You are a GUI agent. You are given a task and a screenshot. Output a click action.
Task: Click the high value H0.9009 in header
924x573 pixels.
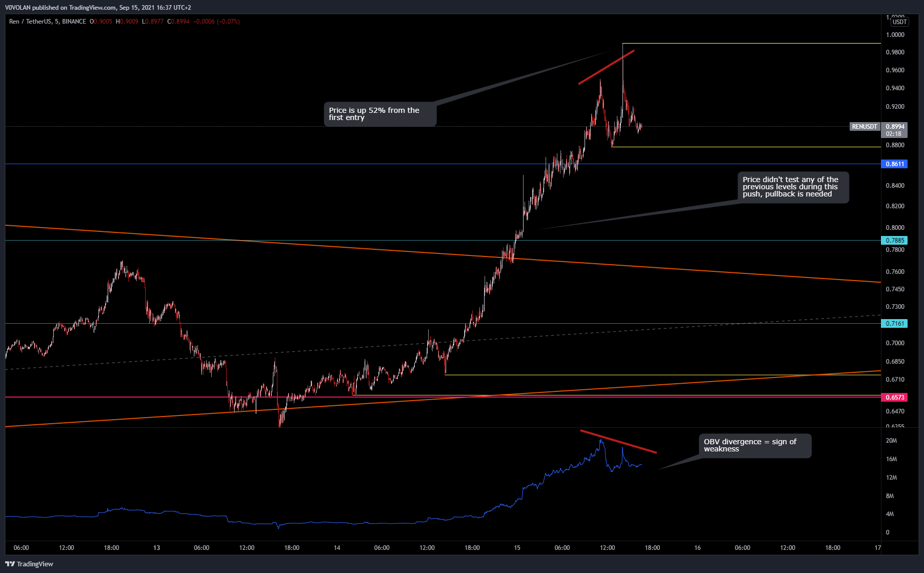(x=127, y=22)
